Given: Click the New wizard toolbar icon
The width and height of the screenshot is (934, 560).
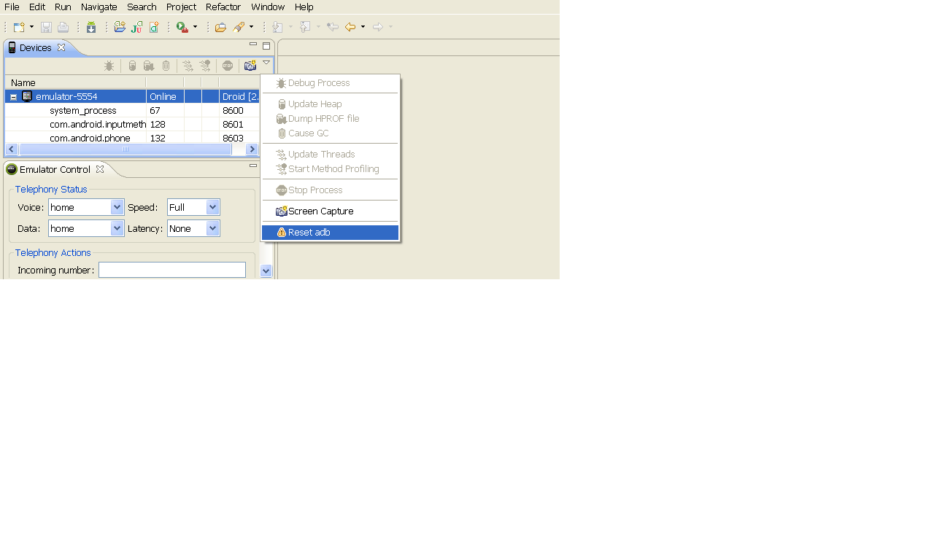Looking at the screenshot, I should (19, 27).
